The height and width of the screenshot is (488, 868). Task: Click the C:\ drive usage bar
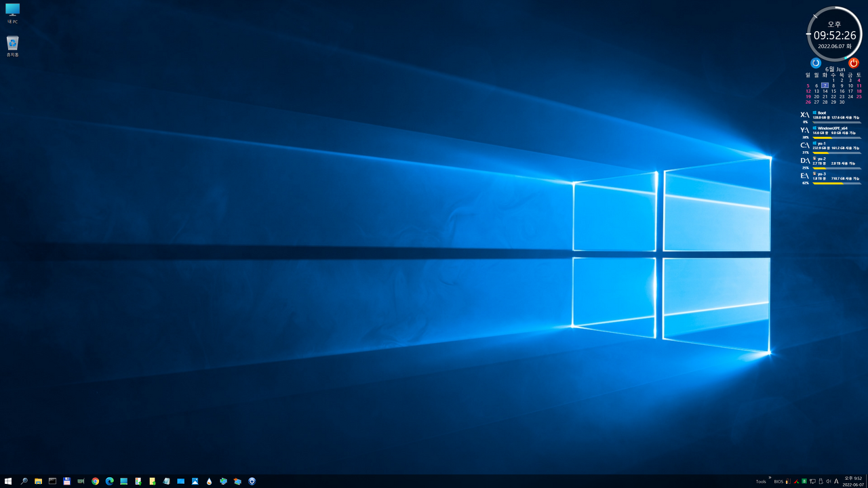tap(837, 152)
